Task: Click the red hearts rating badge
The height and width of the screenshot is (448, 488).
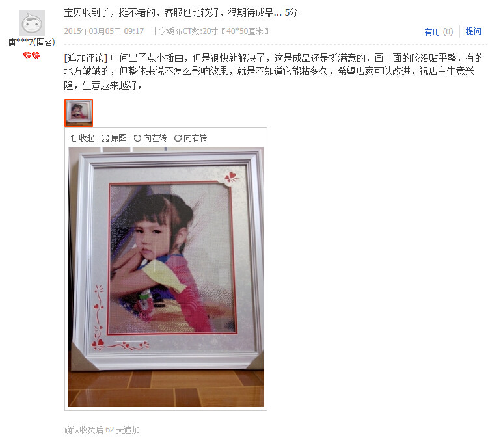Action: click(32, 55)
